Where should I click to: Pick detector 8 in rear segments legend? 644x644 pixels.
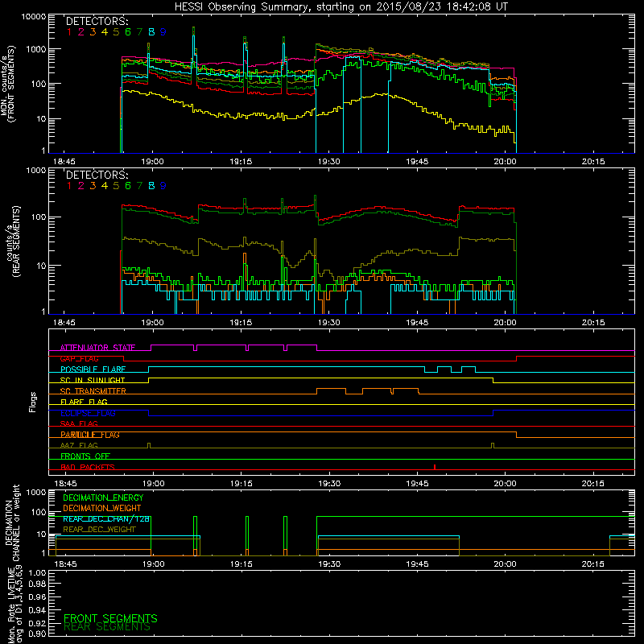pyautogui.click(x=151, y=186)
